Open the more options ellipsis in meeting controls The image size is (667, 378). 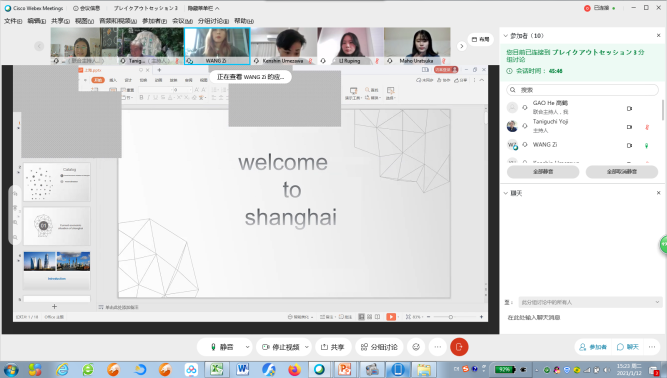(x=438, y=347)
